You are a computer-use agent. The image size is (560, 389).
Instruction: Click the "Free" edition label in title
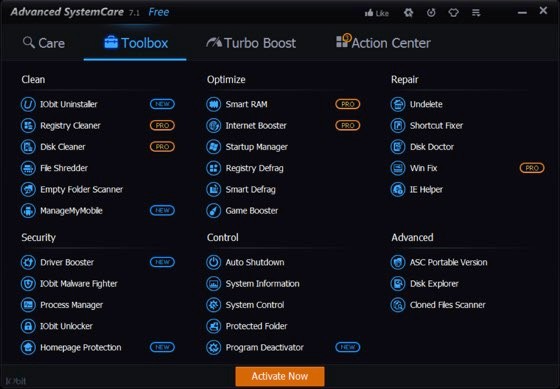159,12
